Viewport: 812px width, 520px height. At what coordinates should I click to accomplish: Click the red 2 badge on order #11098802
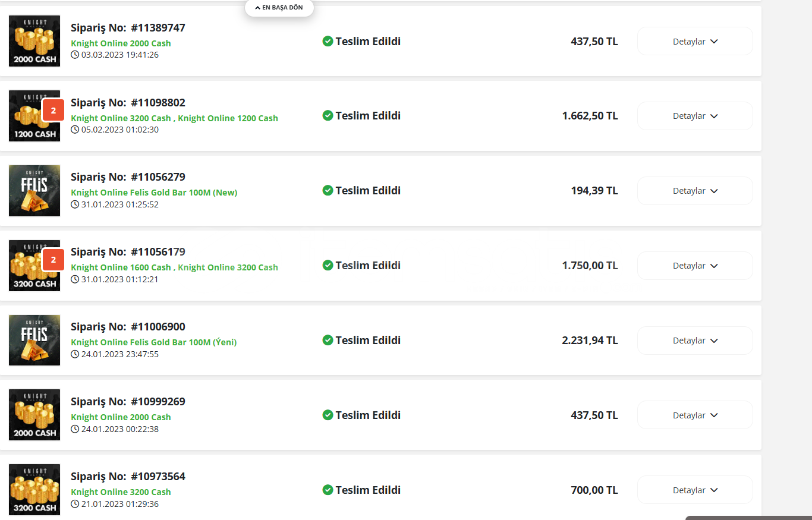point(53,110)
